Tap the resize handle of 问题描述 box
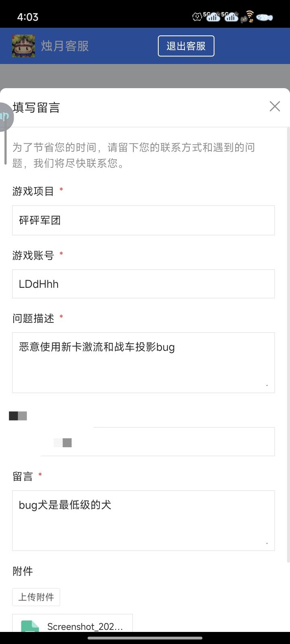 tap(267, 385)
